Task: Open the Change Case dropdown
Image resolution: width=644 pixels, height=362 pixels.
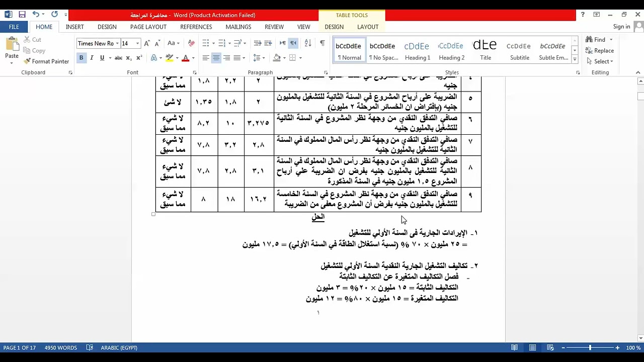Action: pos(174,43)
